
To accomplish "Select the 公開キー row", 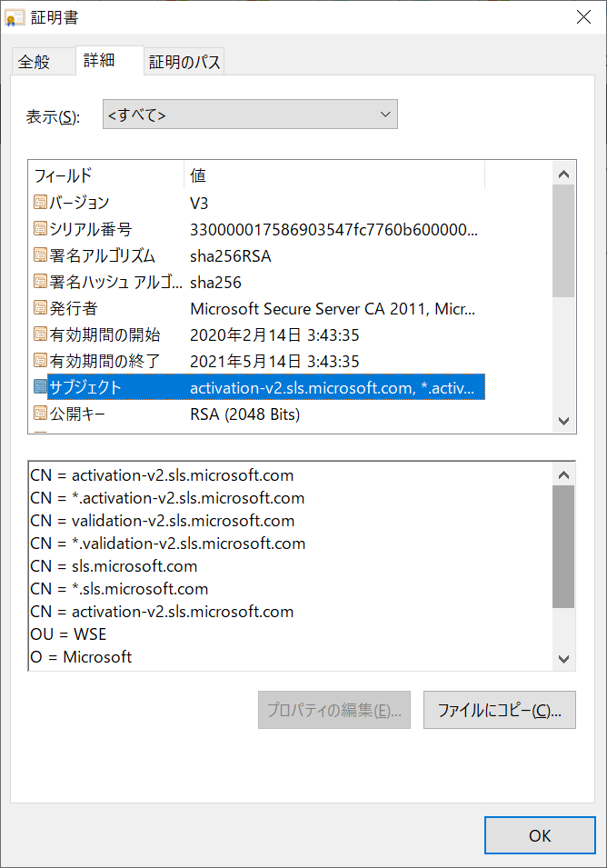I will point(257,414).
